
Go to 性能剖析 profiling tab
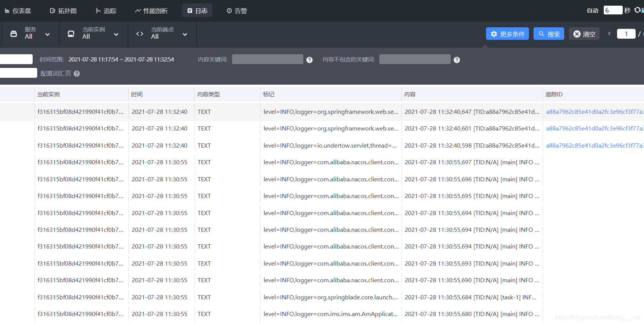[151, 11]
